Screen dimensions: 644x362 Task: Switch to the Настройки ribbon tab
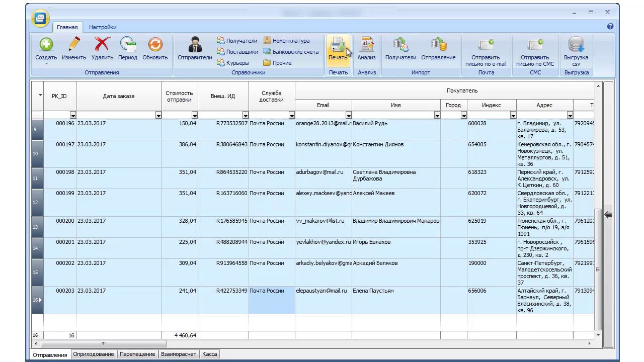(x=103, y=27)
